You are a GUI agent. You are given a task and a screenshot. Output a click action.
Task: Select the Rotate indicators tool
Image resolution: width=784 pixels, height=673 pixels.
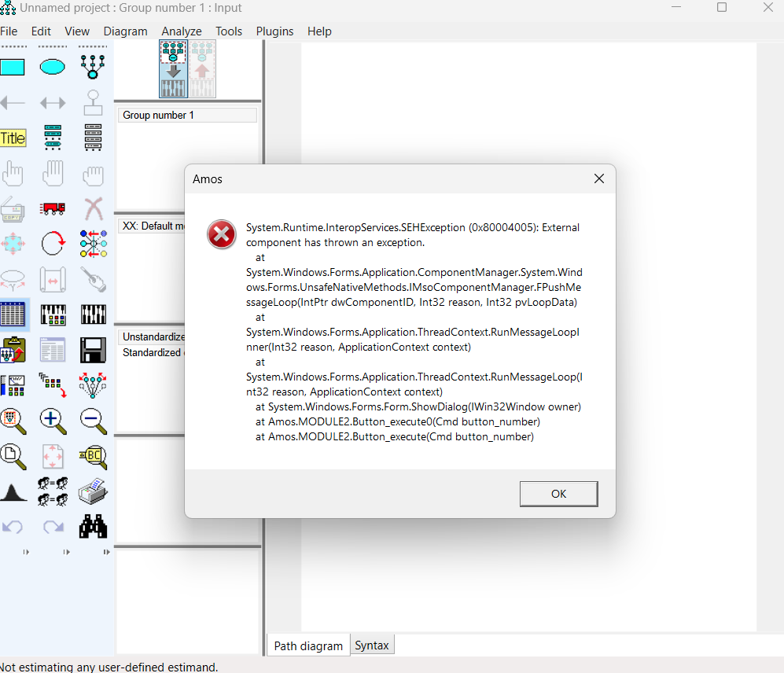point(53,244)
